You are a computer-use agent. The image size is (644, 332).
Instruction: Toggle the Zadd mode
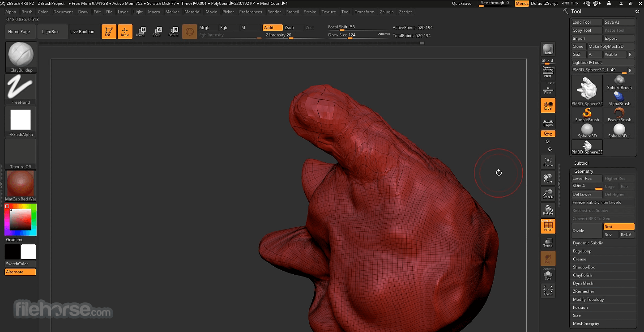pos(273,28)
